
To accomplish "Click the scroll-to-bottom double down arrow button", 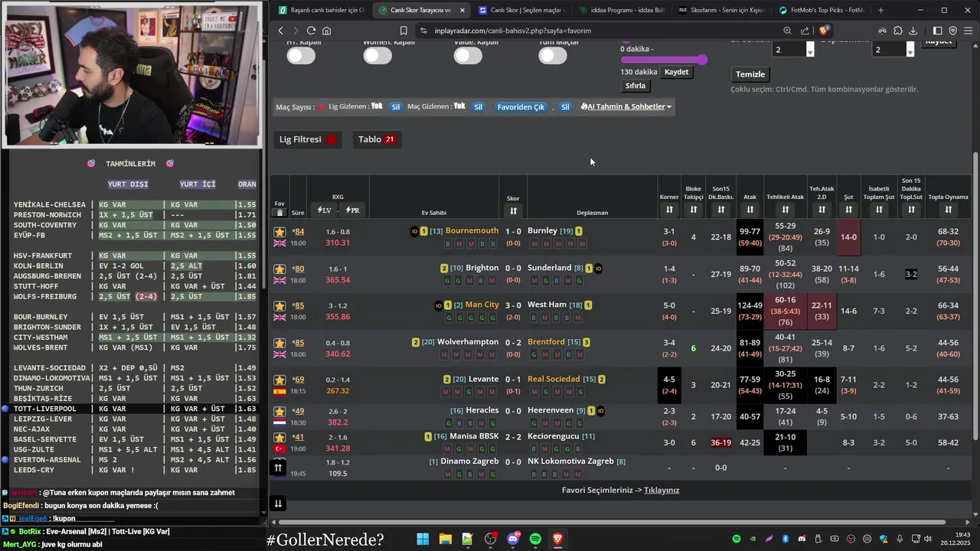I will tap(278, 504).
